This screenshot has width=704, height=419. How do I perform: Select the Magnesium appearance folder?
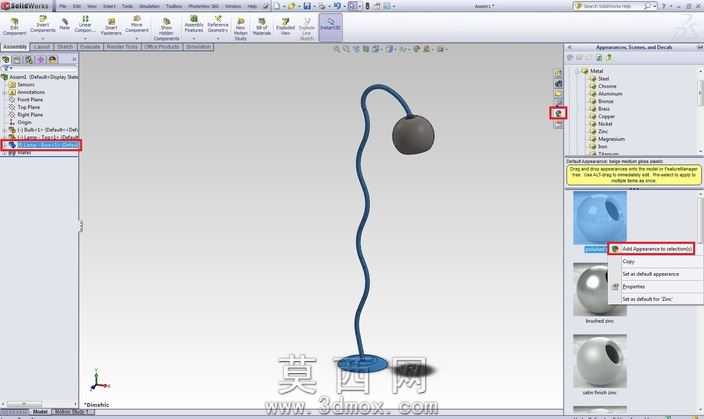point(611,139)
